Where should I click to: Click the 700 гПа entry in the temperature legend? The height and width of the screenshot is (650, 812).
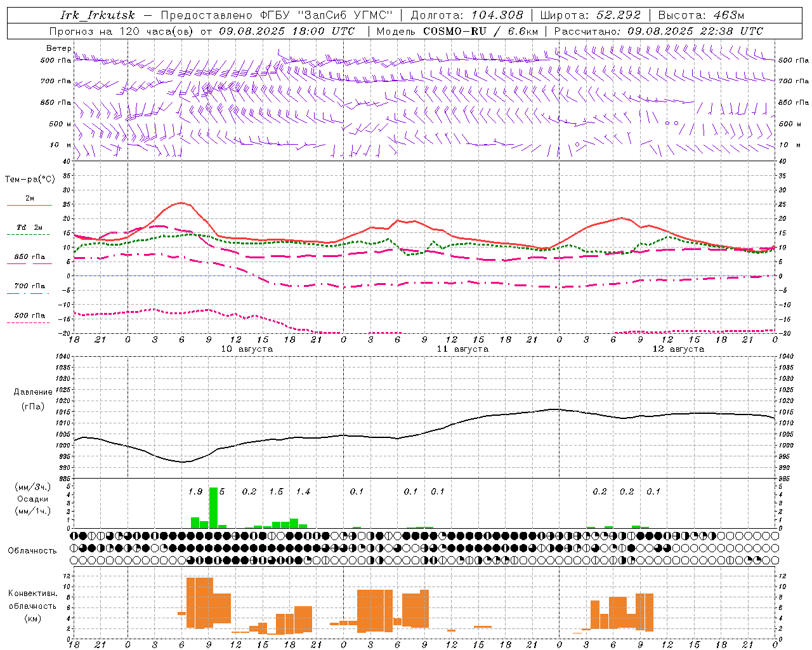tap(29, 286)
